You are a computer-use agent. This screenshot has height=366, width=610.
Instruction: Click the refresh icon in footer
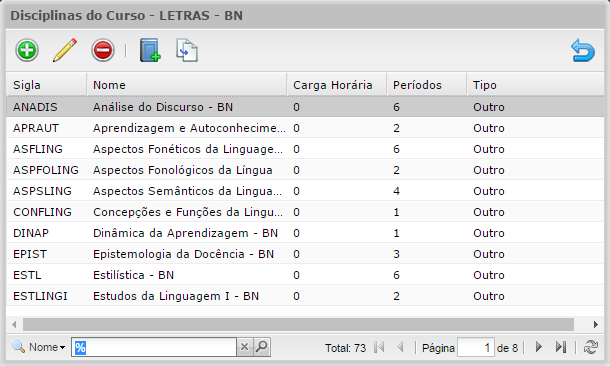[x=591, y=347]
